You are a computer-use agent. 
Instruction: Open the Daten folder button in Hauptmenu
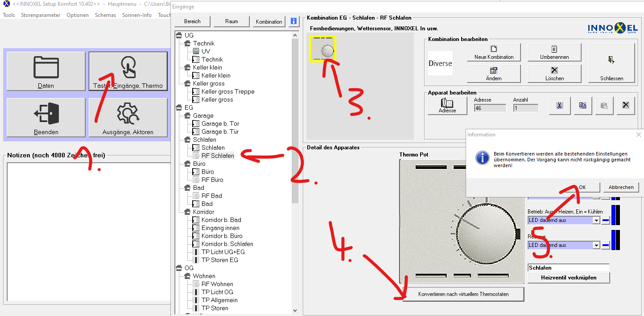(x=46, y=71)
